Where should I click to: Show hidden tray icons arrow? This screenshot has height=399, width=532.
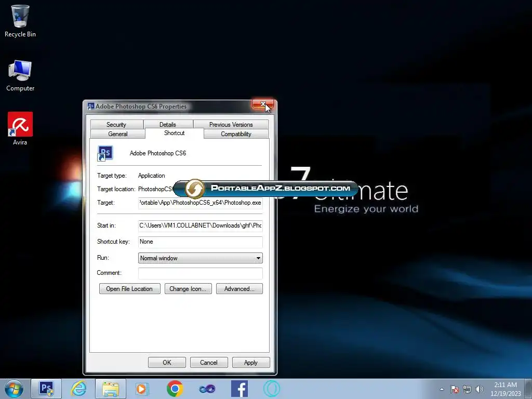[x=442, y=389]
